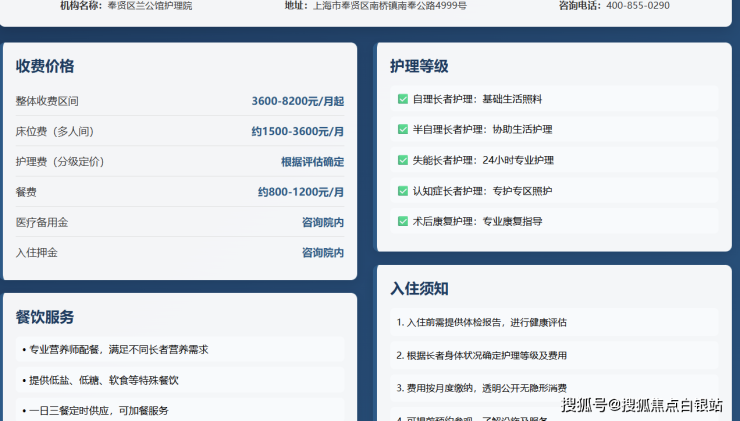Select the 收费价格 heading

click(x=45, y=66)
